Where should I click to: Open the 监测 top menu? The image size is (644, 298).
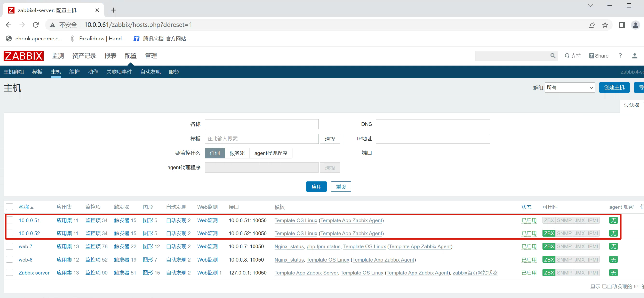[58, 56]
